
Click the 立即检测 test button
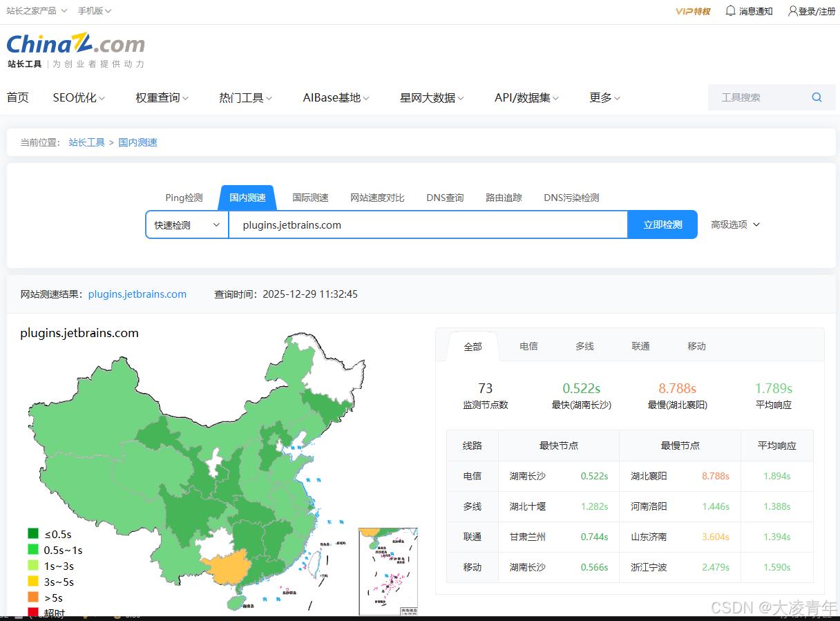pos(662,224)
